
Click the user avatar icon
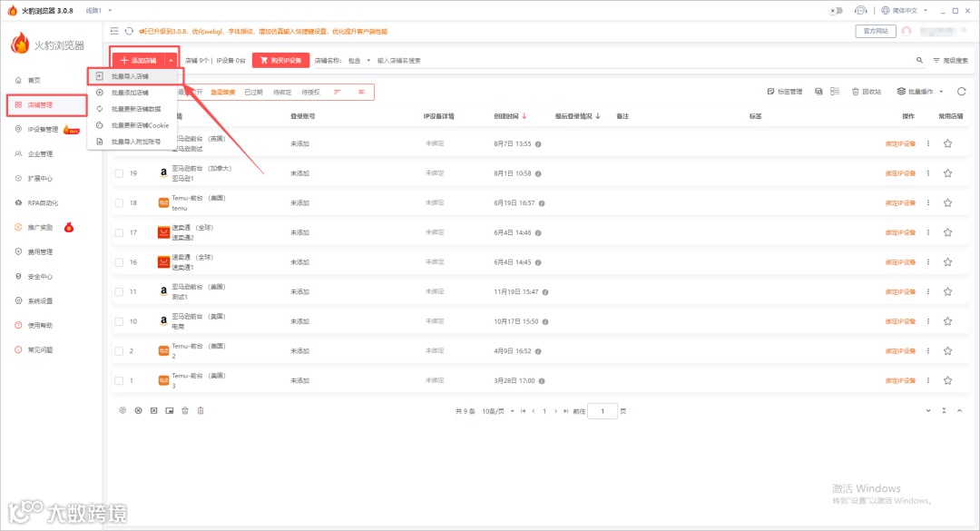pos(906,31)
